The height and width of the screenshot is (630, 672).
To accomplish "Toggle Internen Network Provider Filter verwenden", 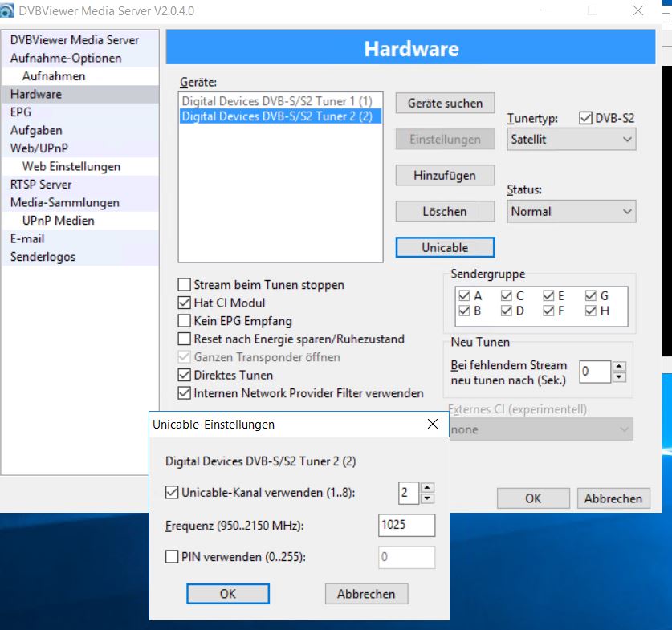I will (x=185, y=393).
